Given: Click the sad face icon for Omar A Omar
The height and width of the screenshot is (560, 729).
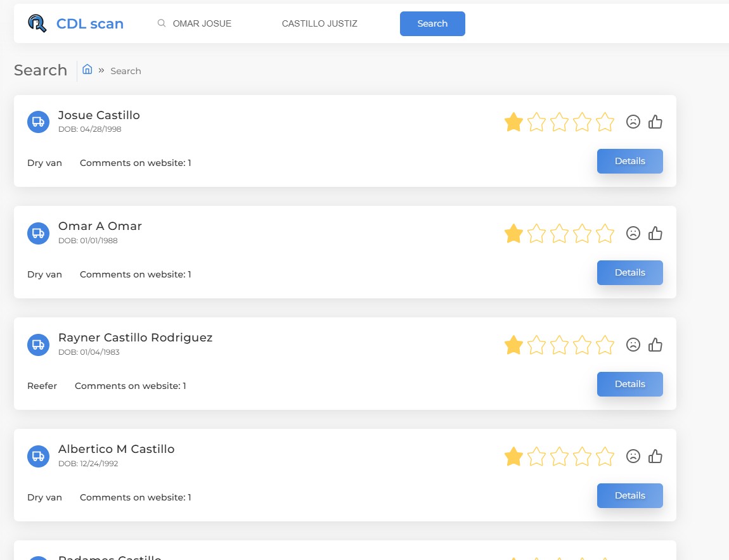Looking at the screenshot, I should (x=633, y=233).
